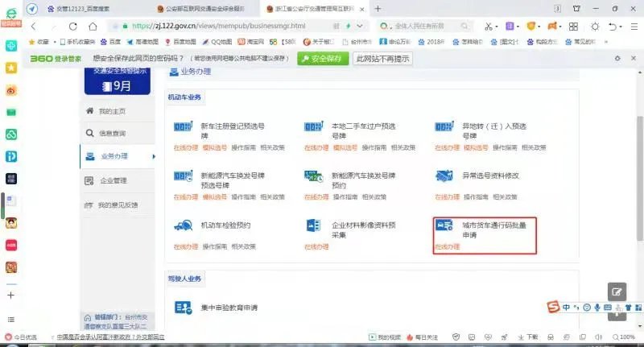Click the 新车注册登记预选号牌 plate icon
Screen dimensions: 644x347
tap(184, 126)
